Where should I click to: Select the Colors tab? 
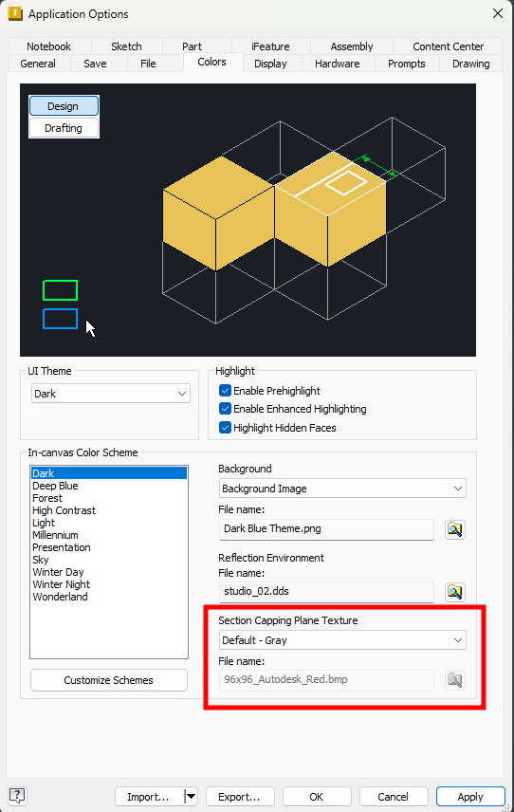212,62
